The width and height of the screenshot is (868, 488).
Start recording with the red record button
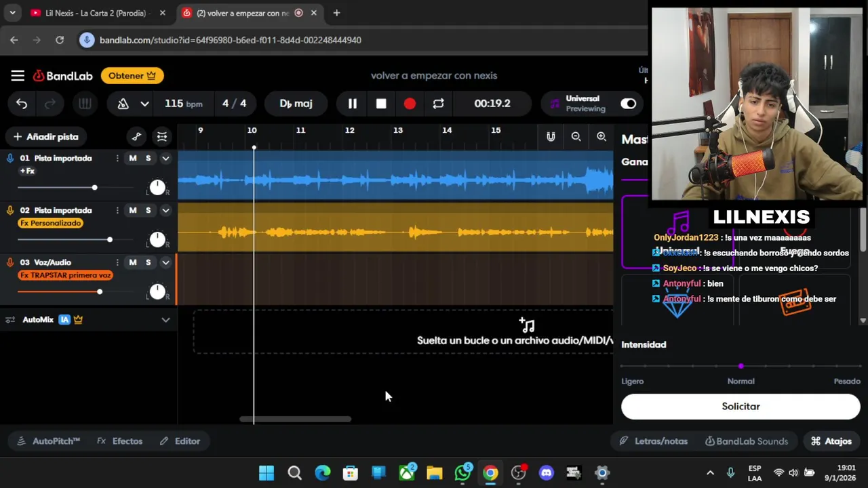(410, 104)
